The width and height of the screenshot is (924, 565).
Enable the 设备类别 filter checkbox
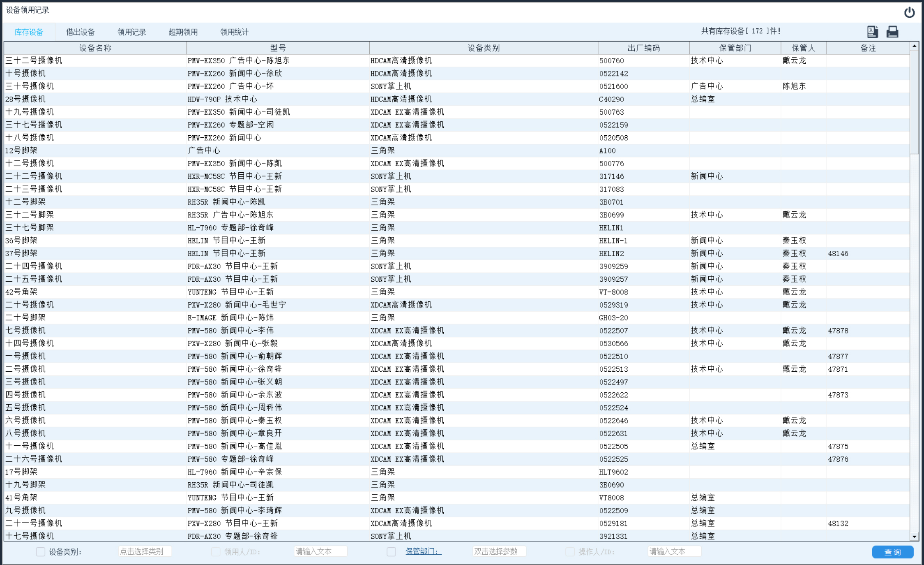tap(40, 551)
